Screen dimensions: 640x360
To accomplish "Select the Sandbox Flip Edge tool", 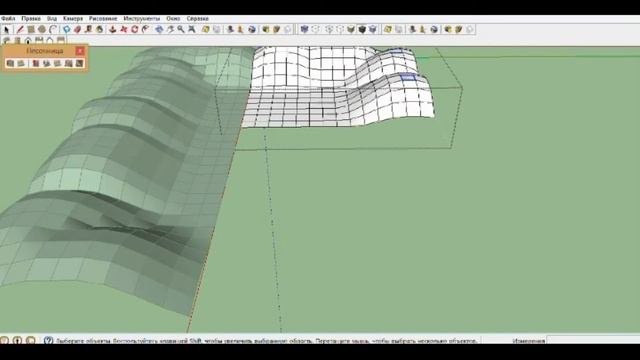I will [79, 63].
